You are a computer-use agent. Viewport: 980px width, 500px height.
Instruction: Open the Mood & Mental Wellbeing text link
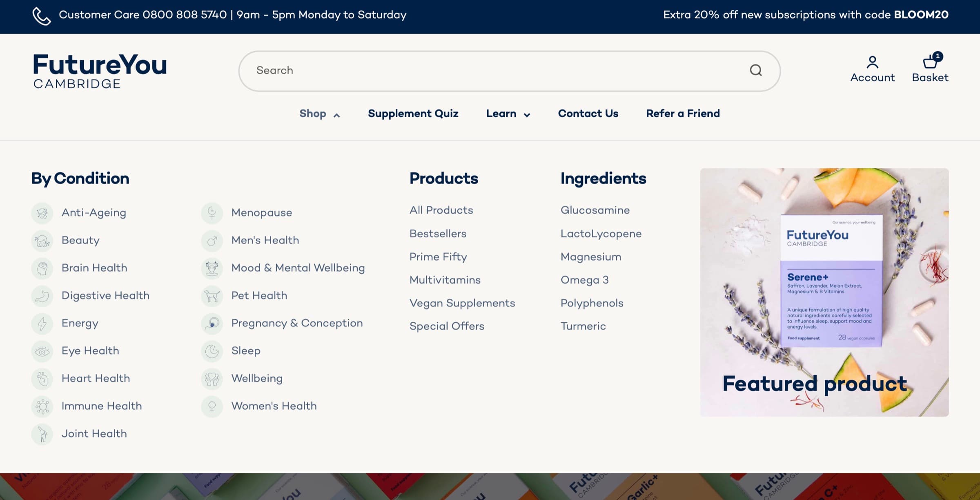tap(298, 268)
